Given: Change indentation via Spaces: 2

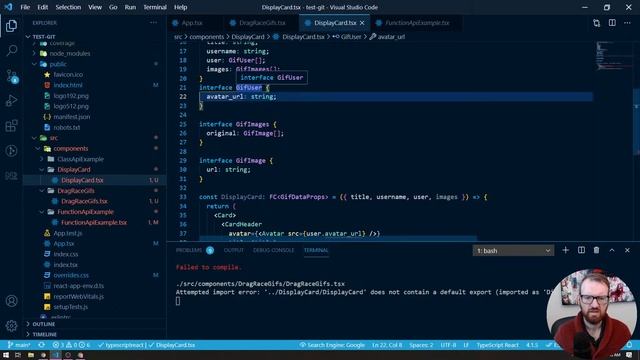Looking at the screenshot, I should tap(421, 345).
